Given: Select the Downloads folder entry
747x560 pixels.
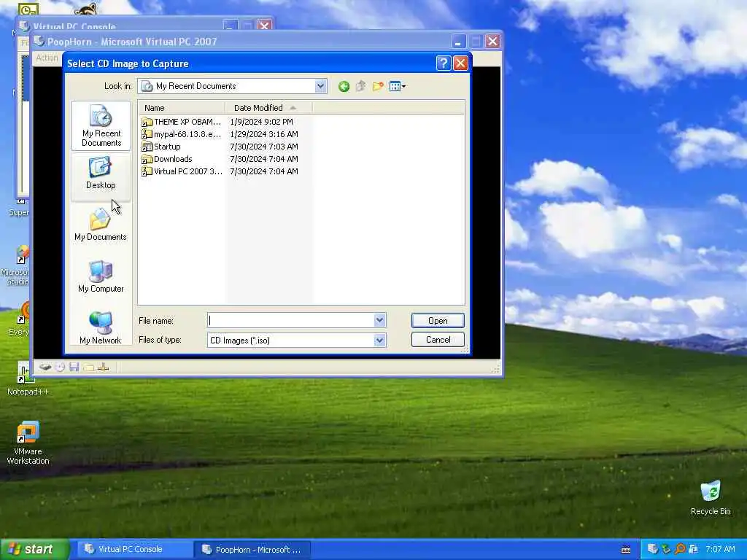Looking at the screenshot, I should 167,159.
